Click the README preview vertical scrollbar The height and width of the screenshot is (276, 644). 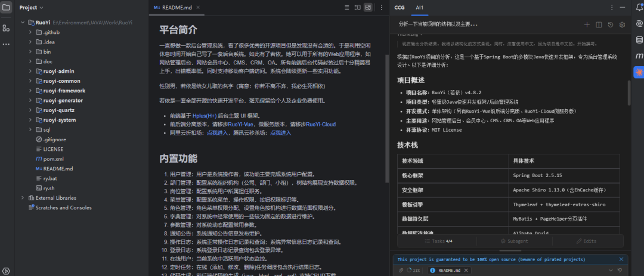pyautogui.click(x=387, y=119)
